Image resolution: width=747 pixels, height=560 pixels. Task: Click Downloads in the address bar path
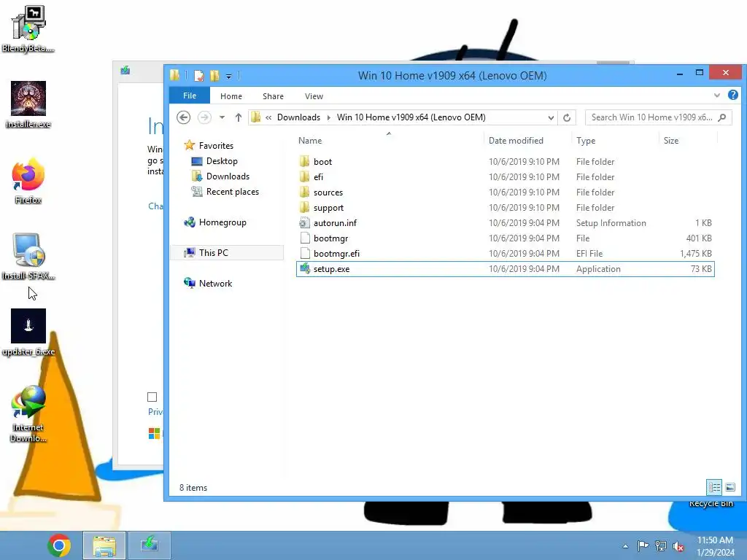click(298, 117)
